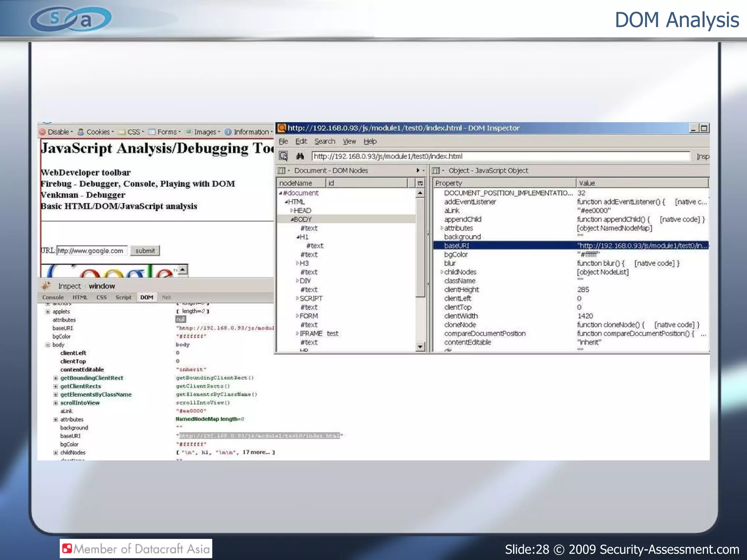Collapse the H1 node in DOM tree
The height and width of the screenshot is (560, 747).
point(298,237)
